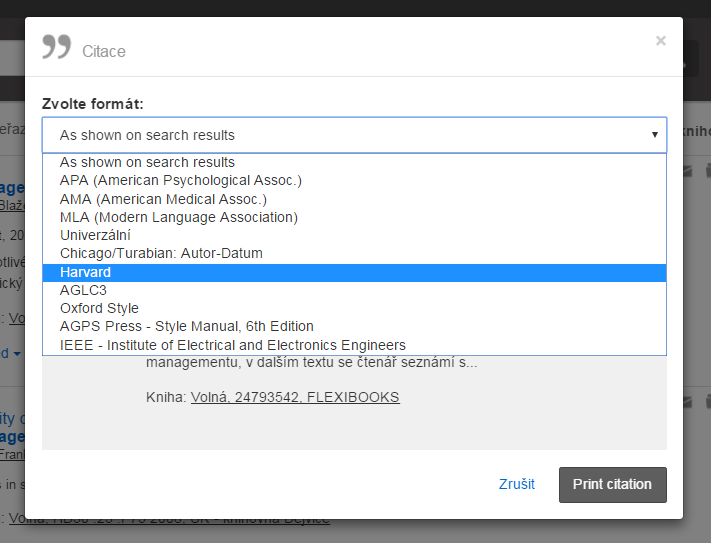Viewport: 711px width, 543px height.
Task: Open the Volná, 24793542, FLEXIBOOKS link
Action: coord(295,397)
